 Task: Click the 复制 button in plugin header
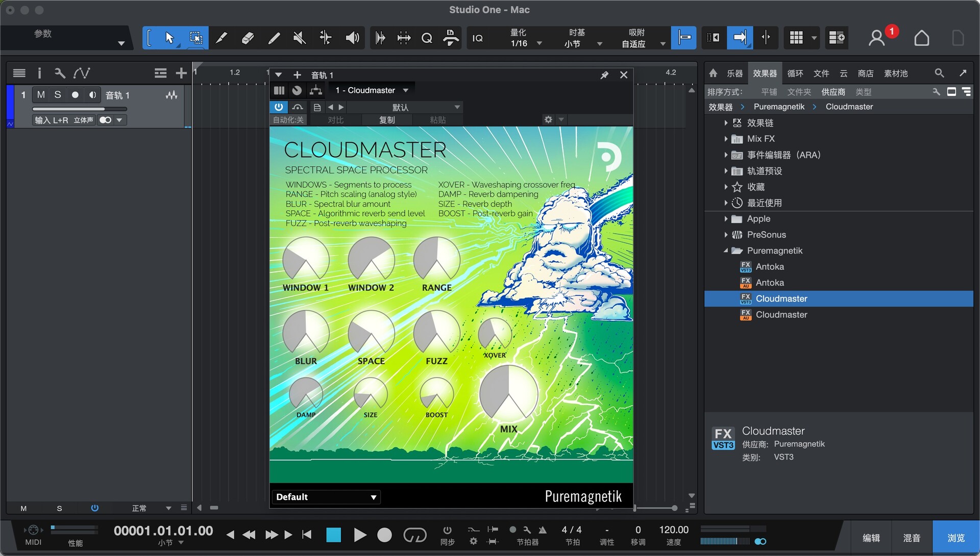387,120
